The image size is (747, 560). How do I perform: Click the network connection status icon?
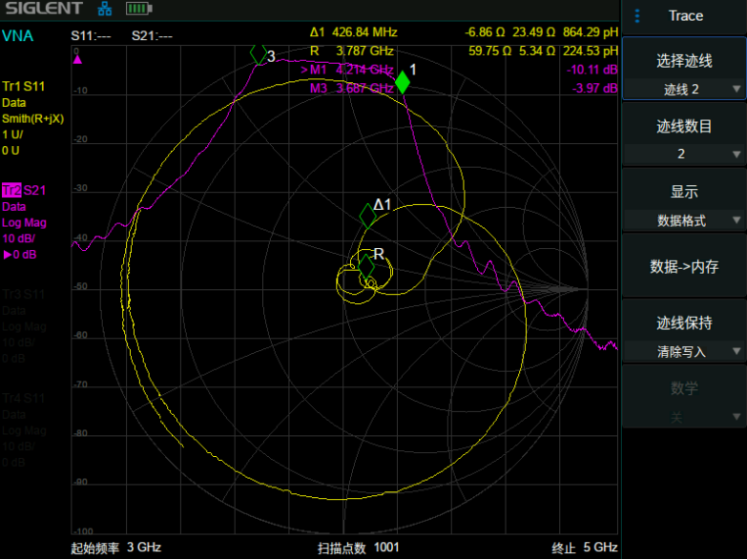click(x=106, y=10)
